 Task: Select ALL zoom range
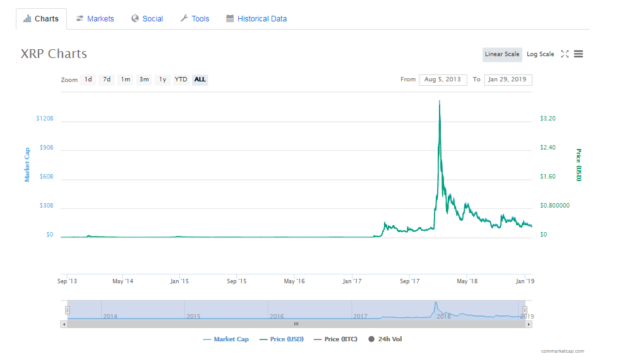(200, 79)
